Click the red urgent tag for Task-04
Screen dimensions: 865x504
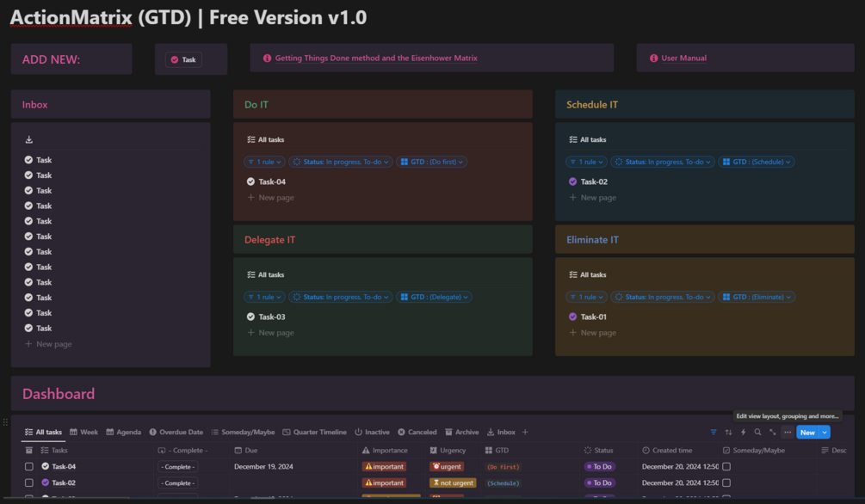447,466
